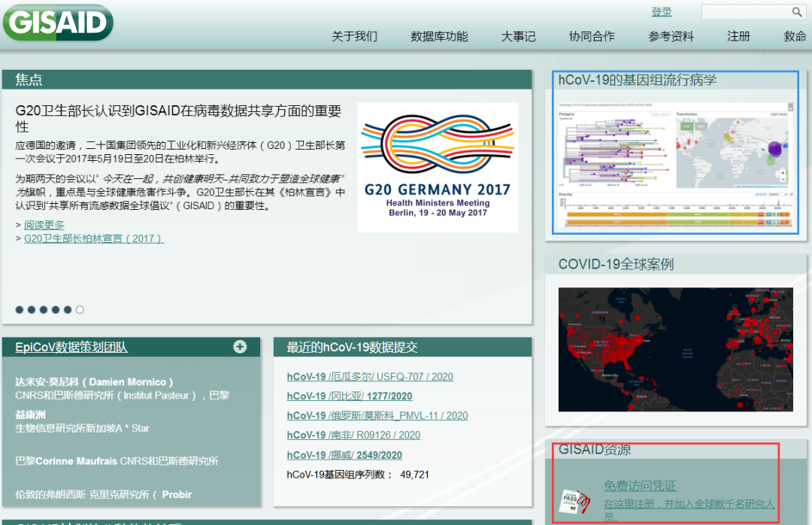812x525 pixels.
Task: Click the GISAID资源 heading
Action: pyautogui.click(x=595, y=449)
